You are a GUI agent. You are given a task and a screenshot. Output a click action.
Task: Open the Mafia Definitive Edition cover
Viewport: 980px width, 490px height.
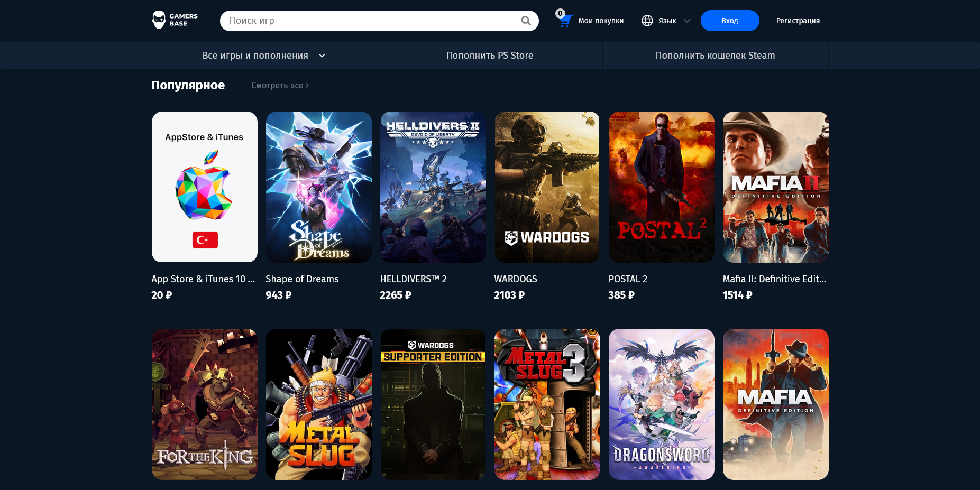pos(776,404)
